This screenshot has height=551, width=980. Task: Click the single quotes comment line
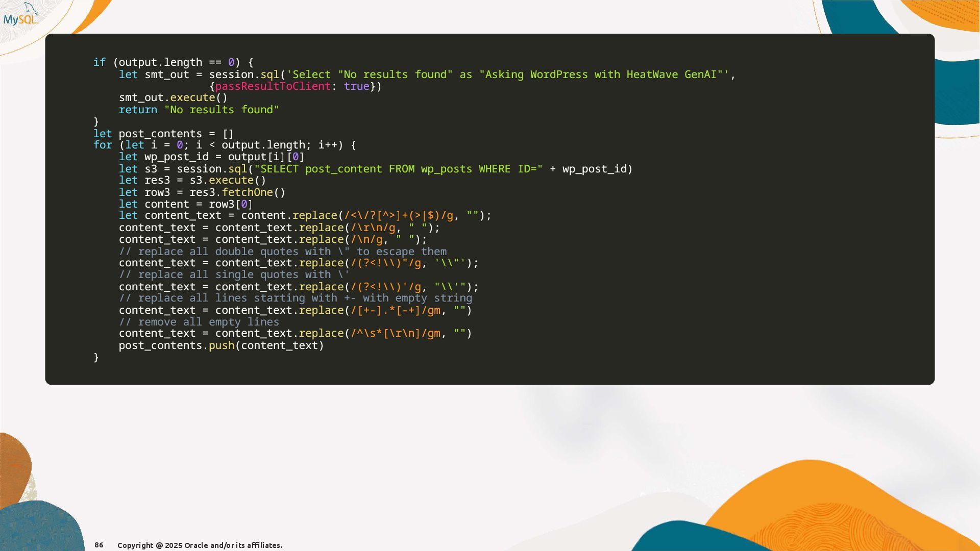pos(234,274)
